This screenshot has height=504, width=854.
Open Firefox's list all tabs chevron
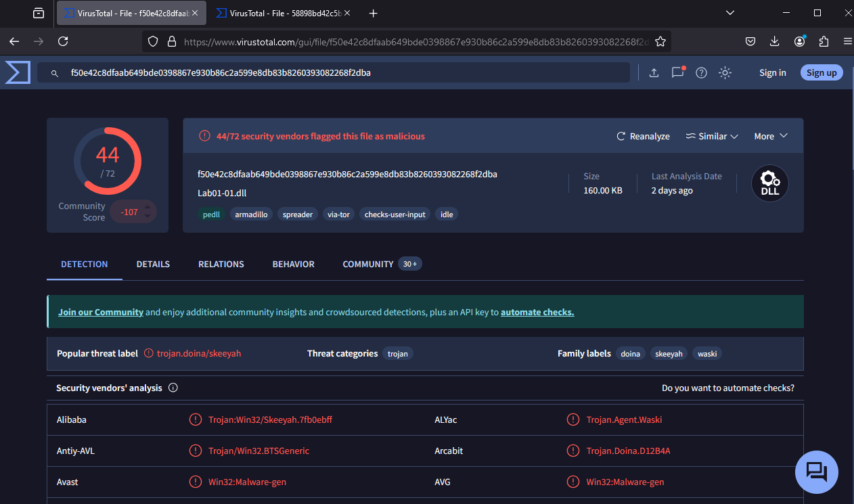(x=729, y=12)
